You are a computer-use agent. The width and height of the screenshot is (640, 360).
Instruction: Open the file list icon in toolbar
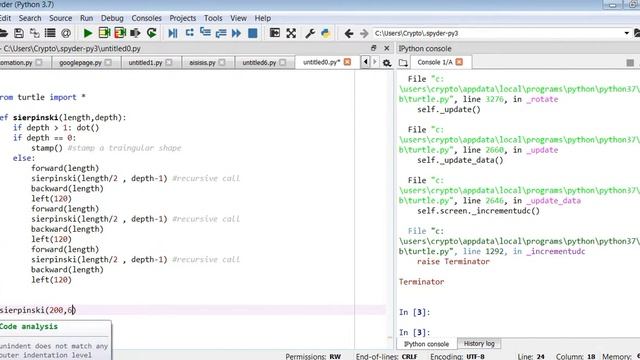click(50, 33)
